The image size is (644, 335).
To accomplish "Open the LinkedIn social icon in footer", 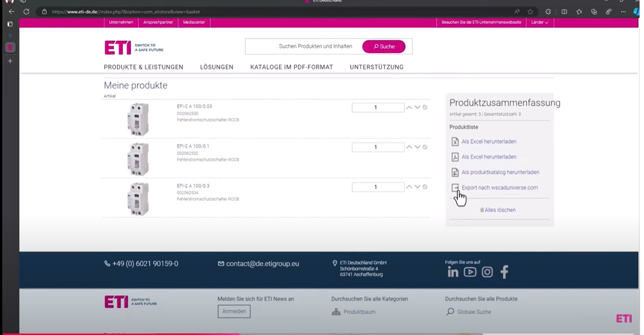I will [x=453, y=272].
